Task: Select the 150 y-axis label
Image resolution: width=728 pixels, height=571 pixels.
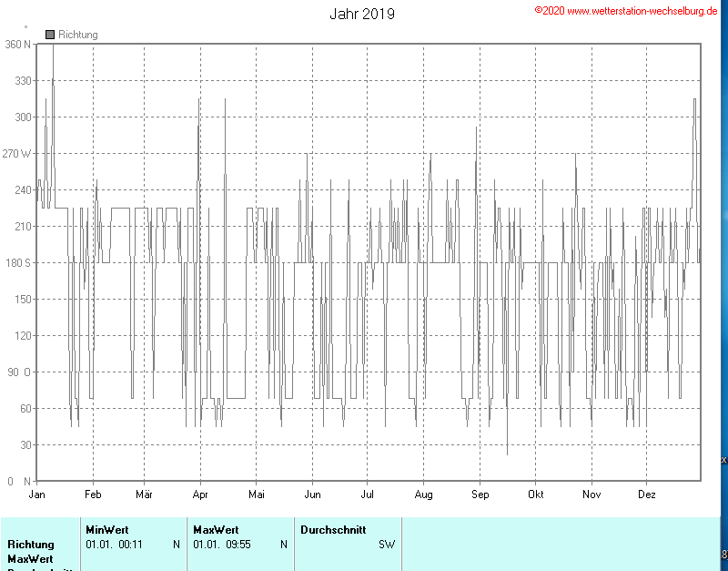Action: [x=24, y=300]
